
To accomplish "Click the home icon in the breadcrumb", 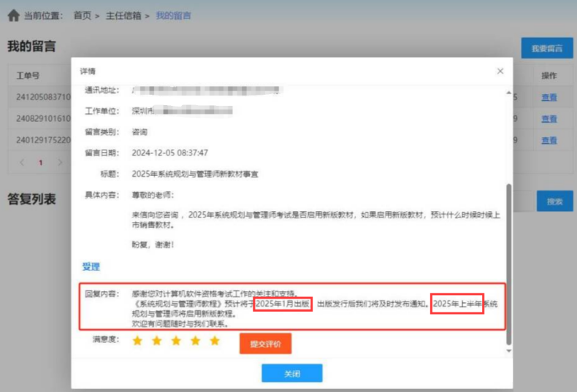I will tap(13, 15).
